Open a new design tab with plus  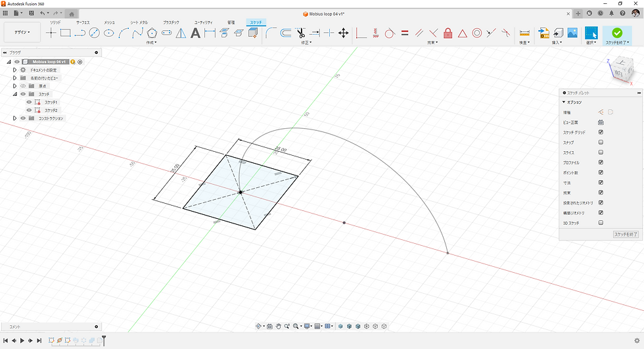point(578,14)
